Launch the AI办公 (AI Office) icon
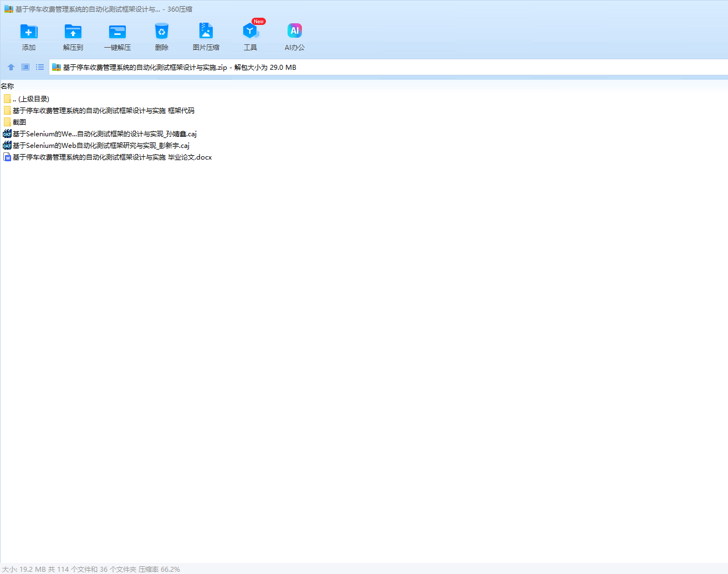Viewport: 728px width, 574px height. pyautogui.click(x=294, y=32)
